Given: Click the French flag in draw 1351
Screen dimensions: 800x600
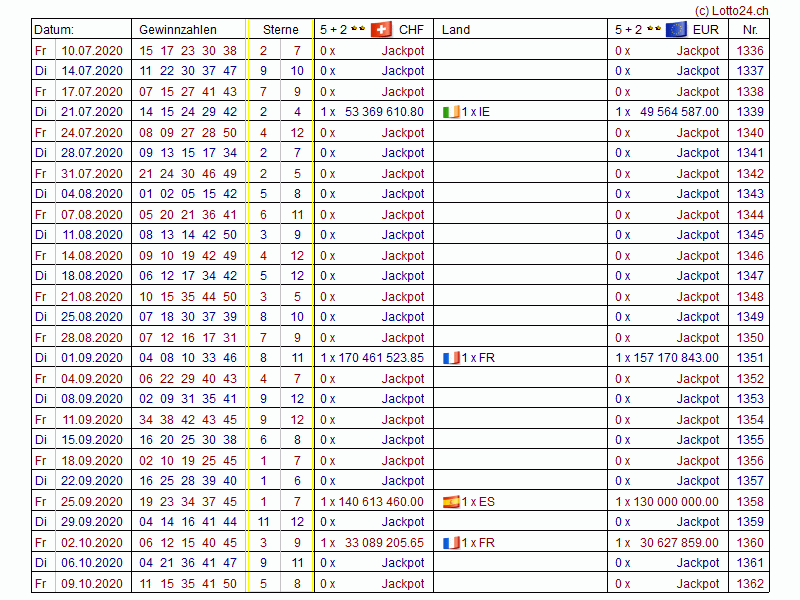Looking at the screenshot, I should [451, 358].
